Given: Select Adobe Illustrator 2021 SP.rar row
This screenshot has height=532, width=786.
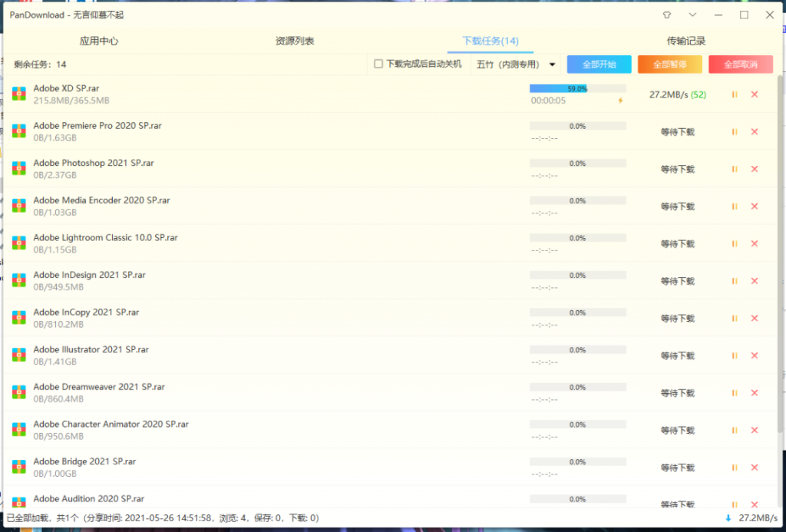Looking at the screenshot, I should [390, 355].
